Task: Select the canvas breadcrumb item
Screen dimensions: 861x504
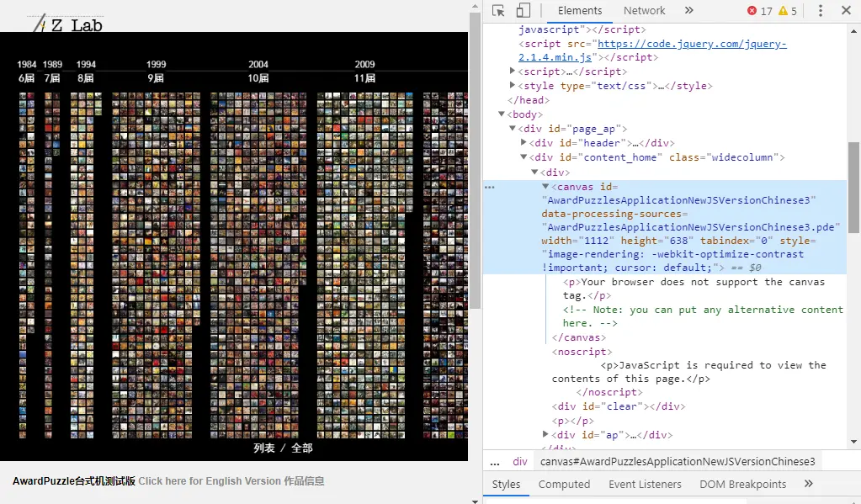Action: 678,462
